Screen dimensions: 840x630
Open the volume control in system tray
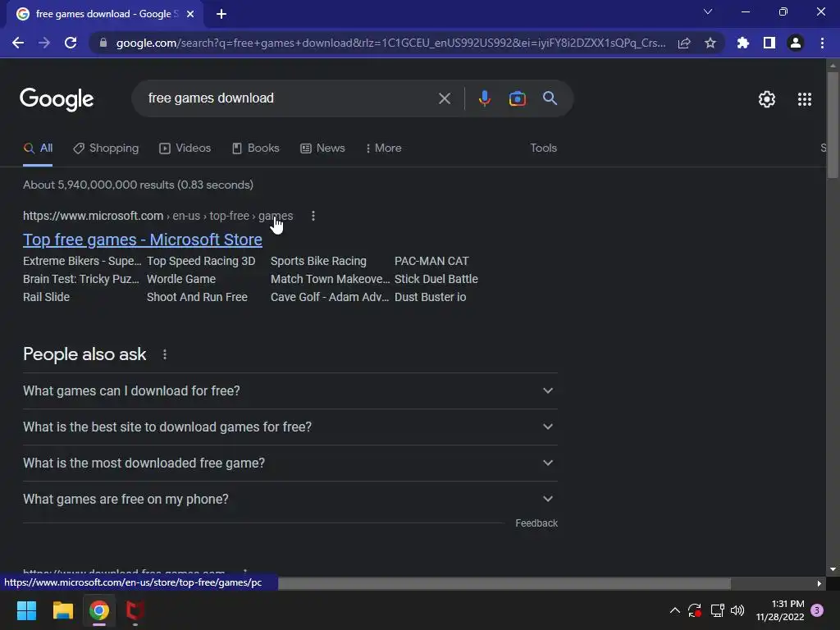coord(737,610)
